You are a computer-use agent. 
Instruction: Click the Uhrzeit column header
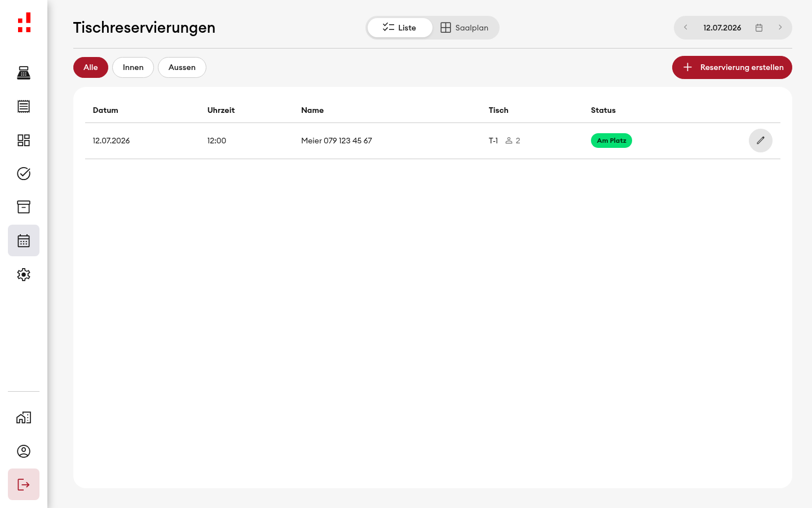tap(221, 110)
